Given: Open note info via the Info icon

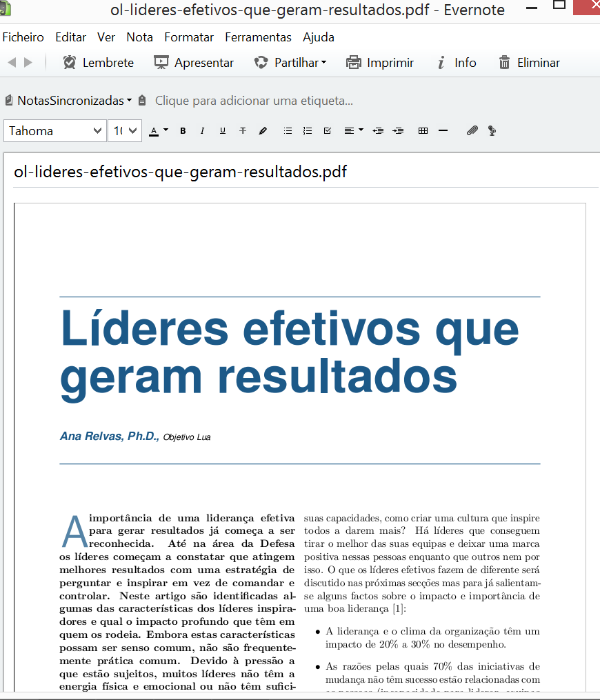Looking at the screenshot, I should [x=441, y=63].
